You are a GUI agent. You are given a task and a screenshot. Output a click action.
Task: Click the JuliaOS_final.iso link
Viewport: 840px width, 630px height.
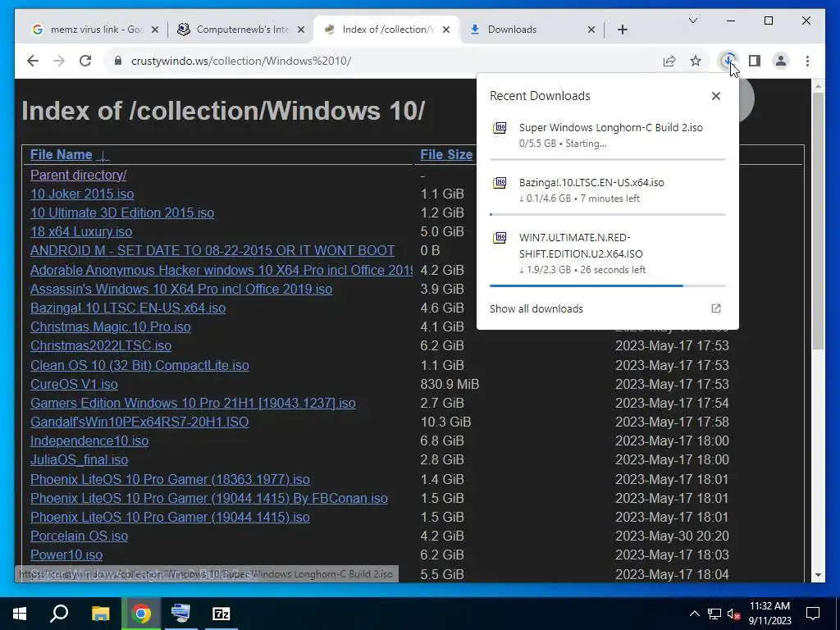point(79,459)
